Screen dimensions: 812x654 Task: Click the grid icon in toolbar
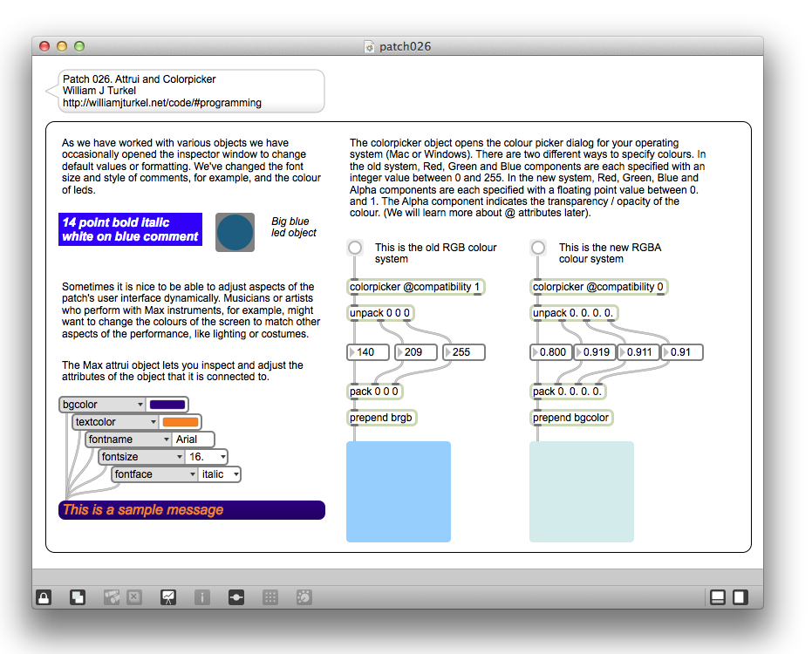[x=270, y=597]
